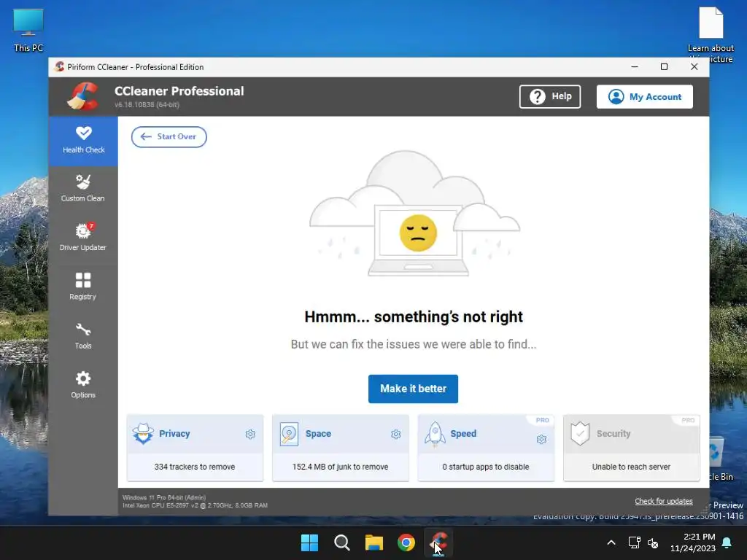Select This PC desktop icon
The height and width of the screenshot is (560, 747).
28,30
